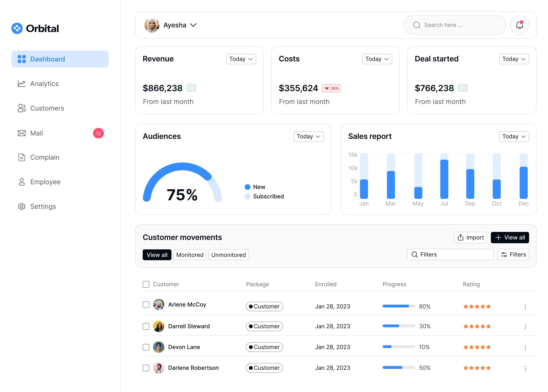Open the Sales report Today dropdown
The image size is (548, 392).
coord(514,136)
